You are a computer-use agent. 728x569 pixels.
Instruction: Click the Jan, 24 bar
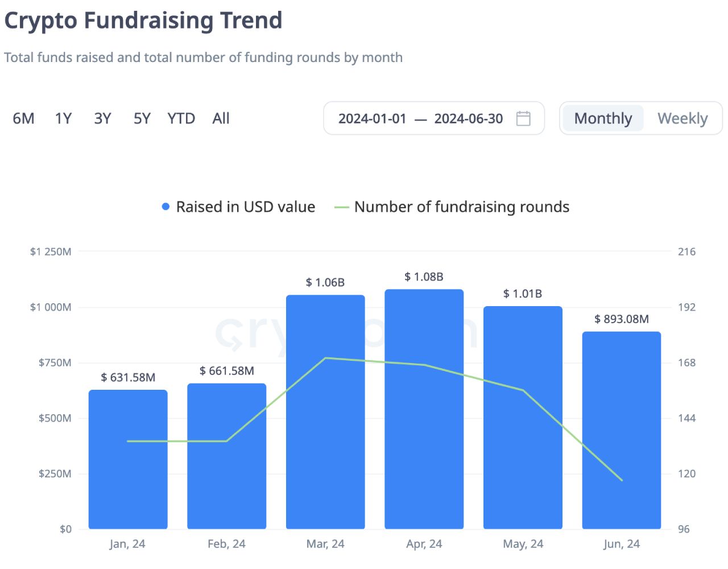tap(128, 459)
